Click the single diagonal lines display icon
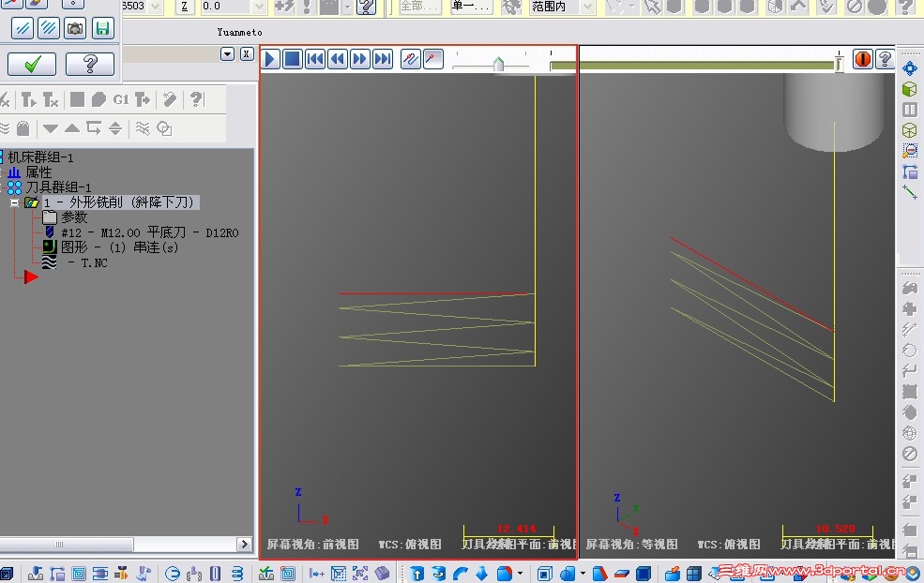924x583 pixels. point(22,28)
